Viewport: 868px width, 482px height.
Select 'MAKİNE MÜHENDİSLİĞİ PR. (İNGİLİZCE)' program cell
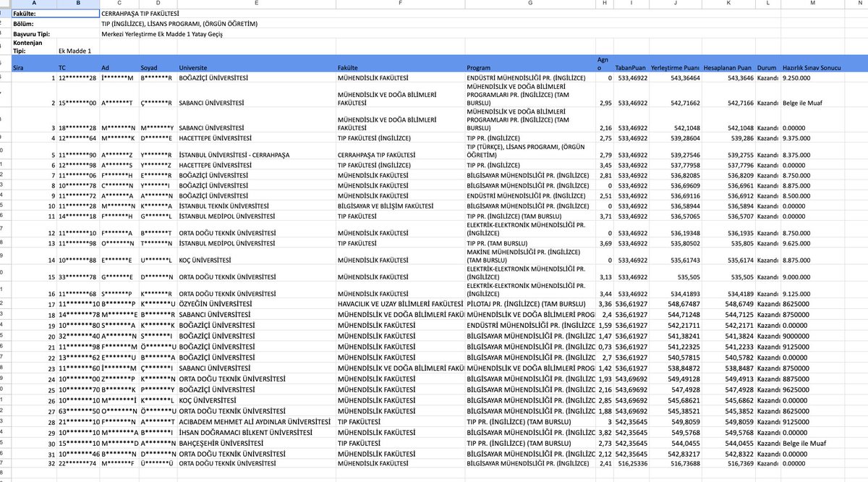pyautogui.click(x=530, y=255)
